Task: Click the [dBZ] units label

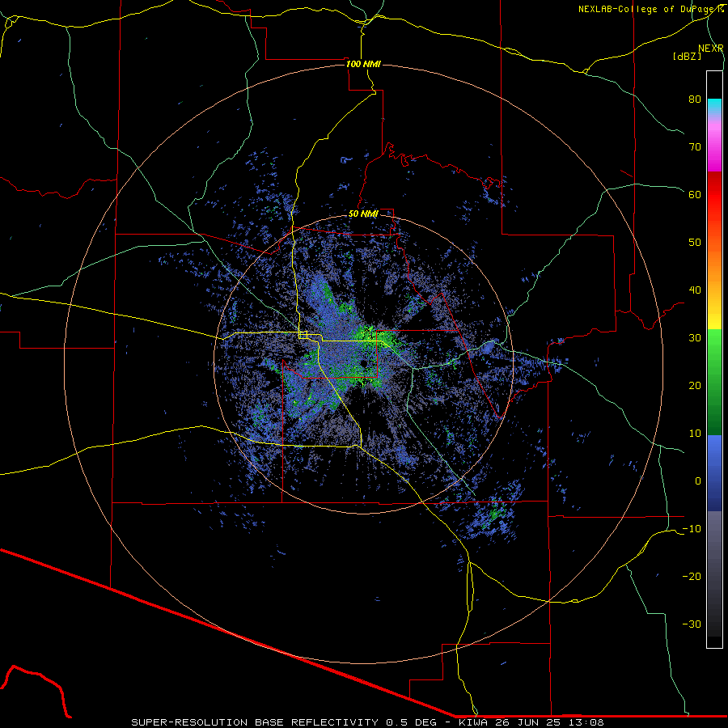Action: point(687,56)
